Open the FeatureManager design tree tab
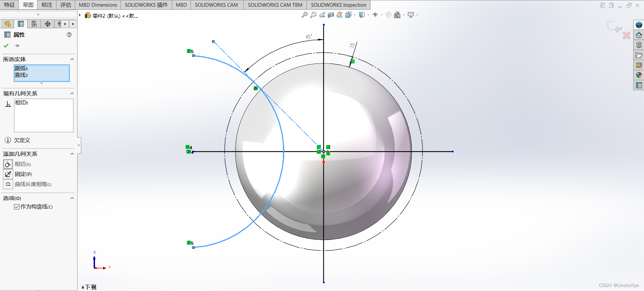 tap(7, 24)
